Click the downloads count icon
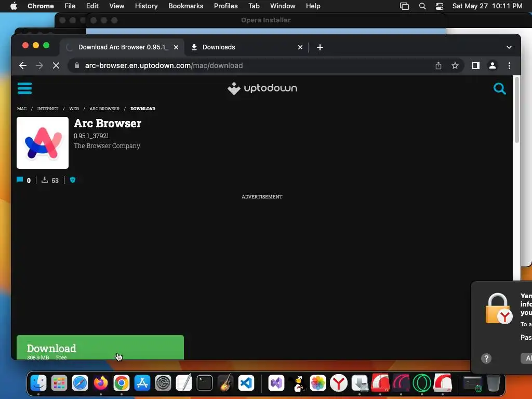 click(x=45, y=180)
